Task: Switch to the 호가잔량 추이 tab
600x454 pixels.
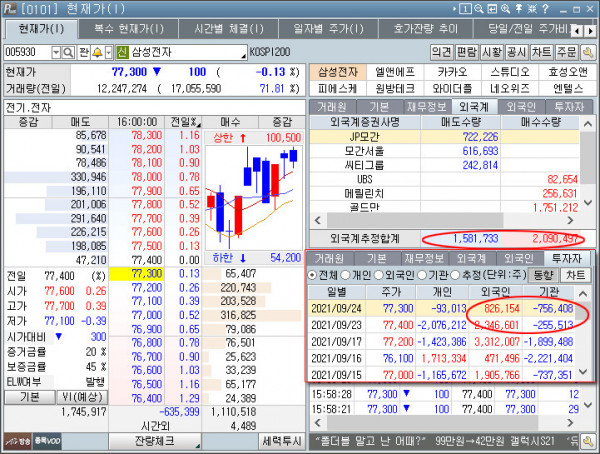Action: click(426, 29)
